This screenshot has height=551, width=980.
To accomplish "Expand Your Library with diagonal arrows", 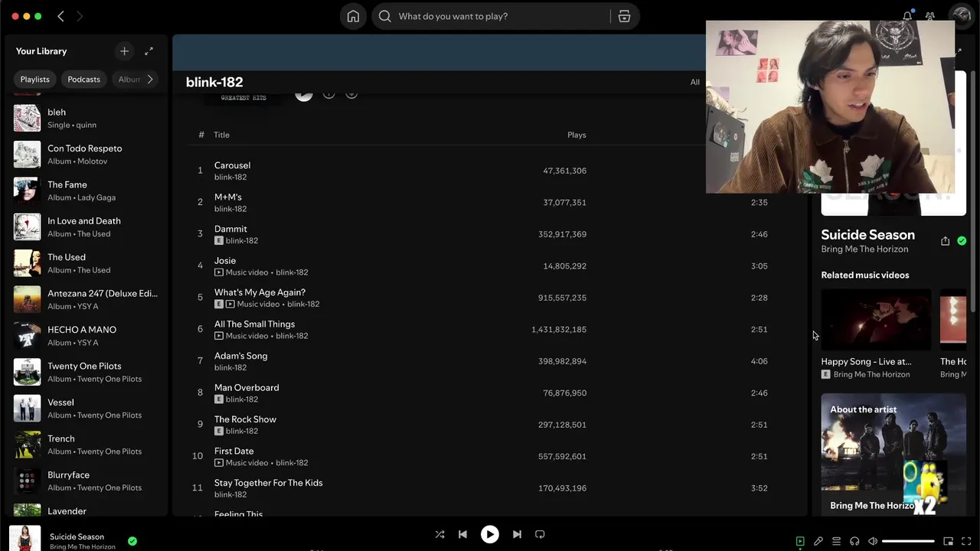I will (149, 51).
